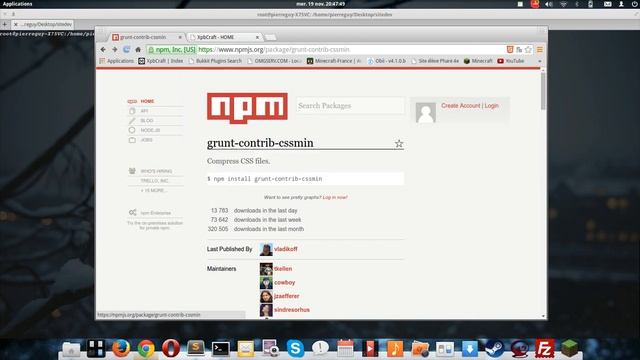Open the Chrome hamburger menu

pyautogui.click(x=540, y=49)
